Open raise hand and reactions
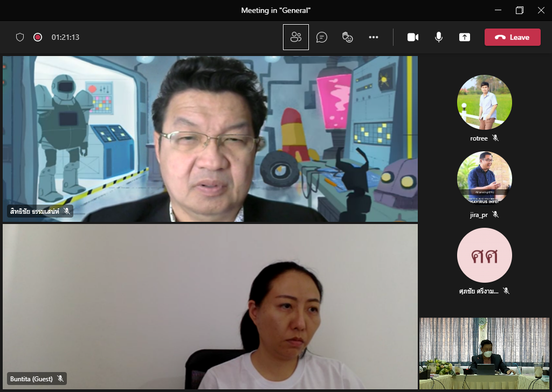This screenshot has height=392, width=552. (x=348, y=37)
